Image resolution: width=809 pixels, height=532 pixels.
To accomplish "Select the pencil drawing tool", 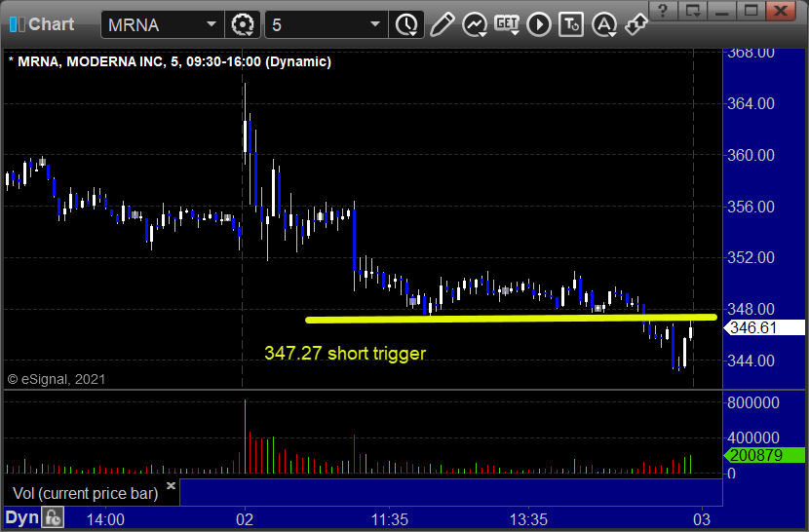I will [443, 24].
